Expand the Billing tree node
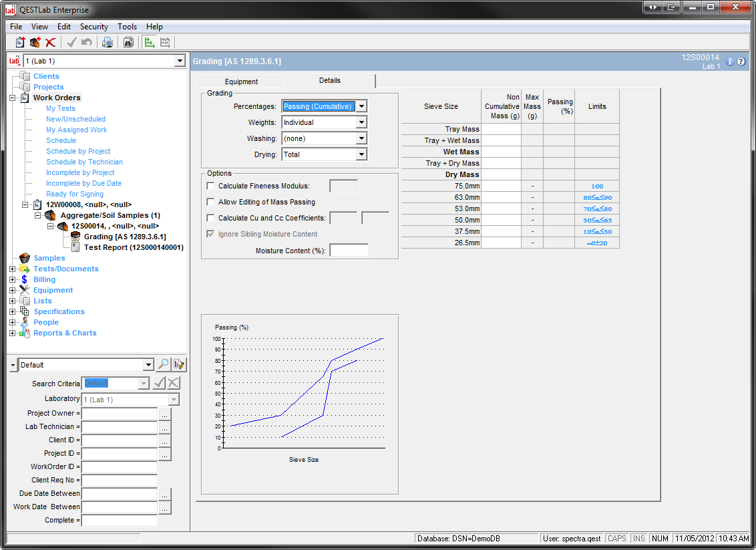 [x=12, y=279]
